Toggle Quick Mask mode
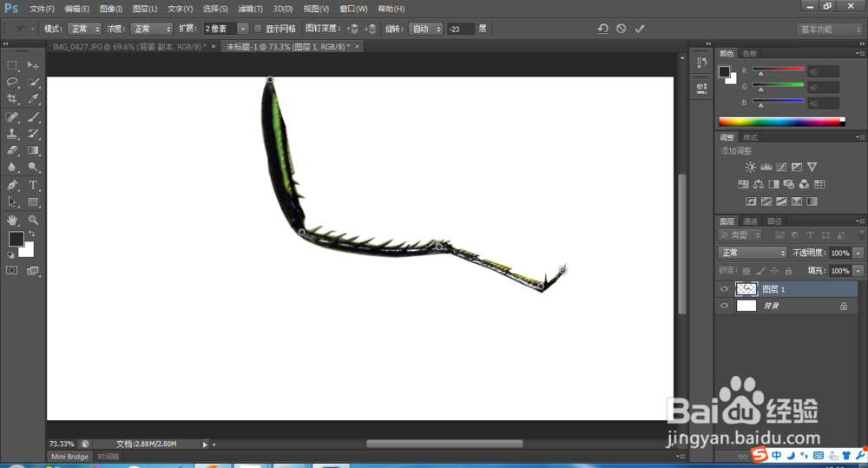 (x=12, y=270)
